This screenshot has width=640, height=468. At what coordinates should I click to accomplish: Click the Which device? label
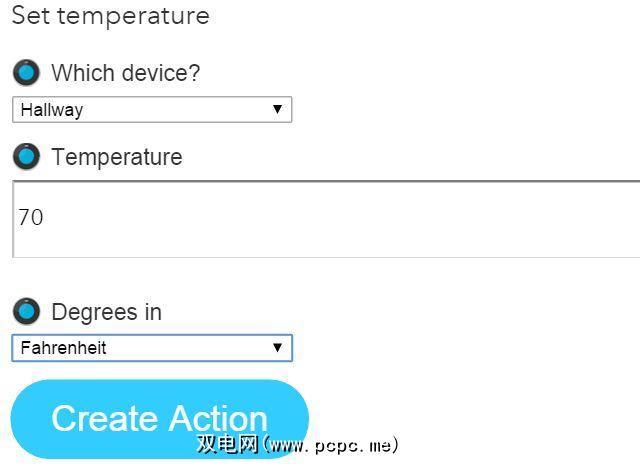point(125,73)
